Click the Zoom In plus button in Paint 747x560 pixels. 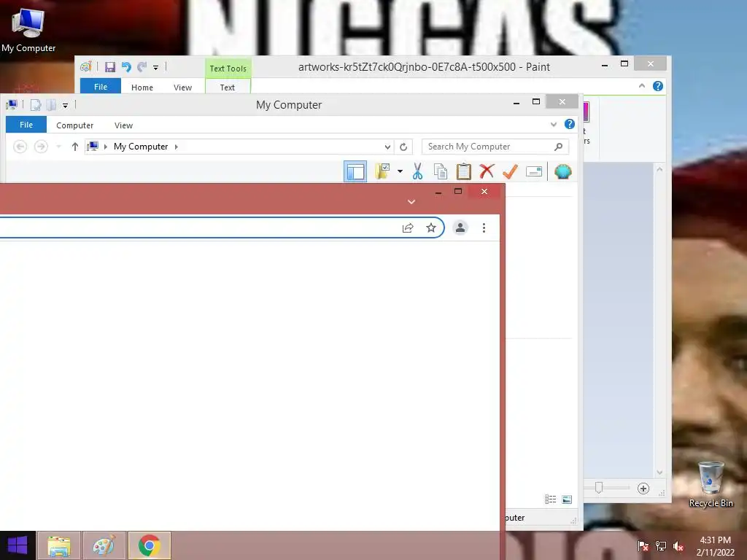click(x=643, y=489)
